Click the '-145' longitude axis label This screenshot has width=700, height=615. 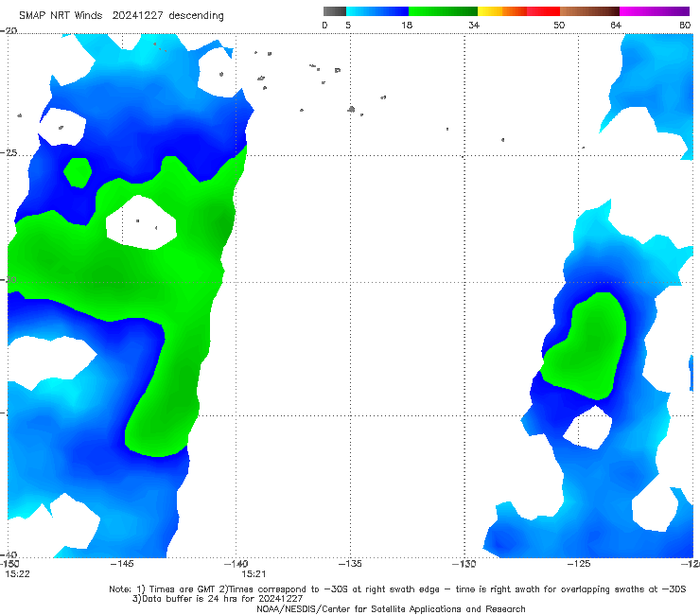point(122,564)
